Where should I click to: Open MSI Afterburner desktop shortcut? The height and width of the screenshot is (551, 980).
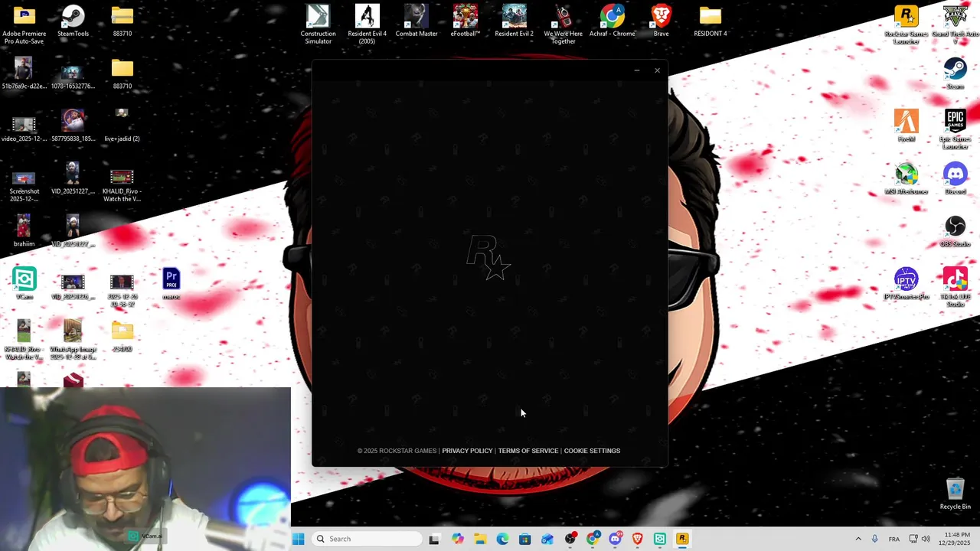[x=906, y=179]
